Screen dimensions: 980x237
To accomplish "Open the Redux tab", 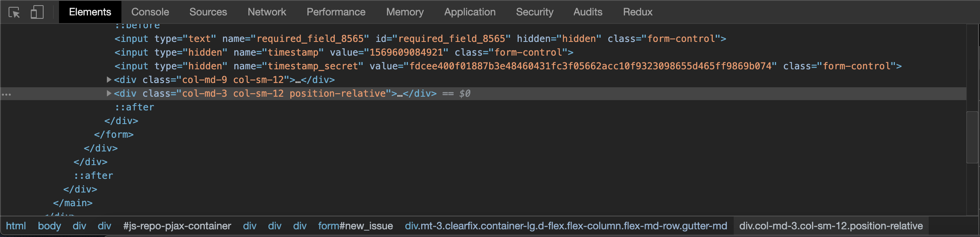I will (x=638, y=12).
